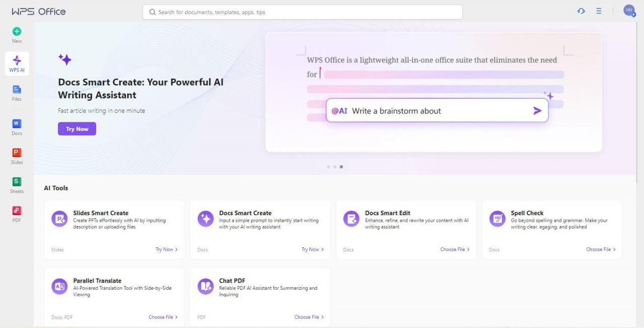Viewport: 644px width, 328px height.
Task: Open WPS AI in sidebar
Action: 17,64
